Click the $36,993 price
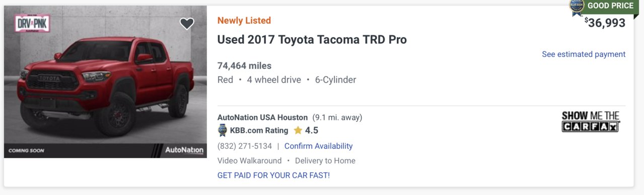This screenshot has width=644, height=195. (605, 23)
